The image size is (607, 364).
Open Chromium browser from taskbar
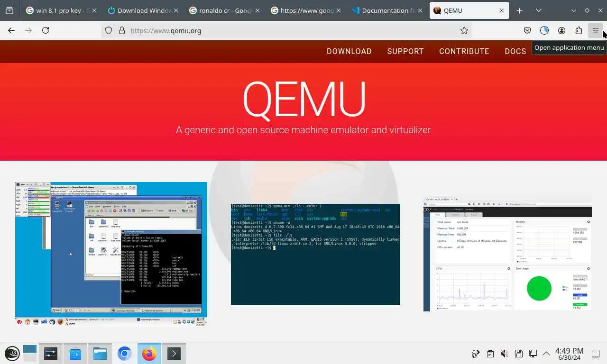pyautogui.click(x=124, y=353)
